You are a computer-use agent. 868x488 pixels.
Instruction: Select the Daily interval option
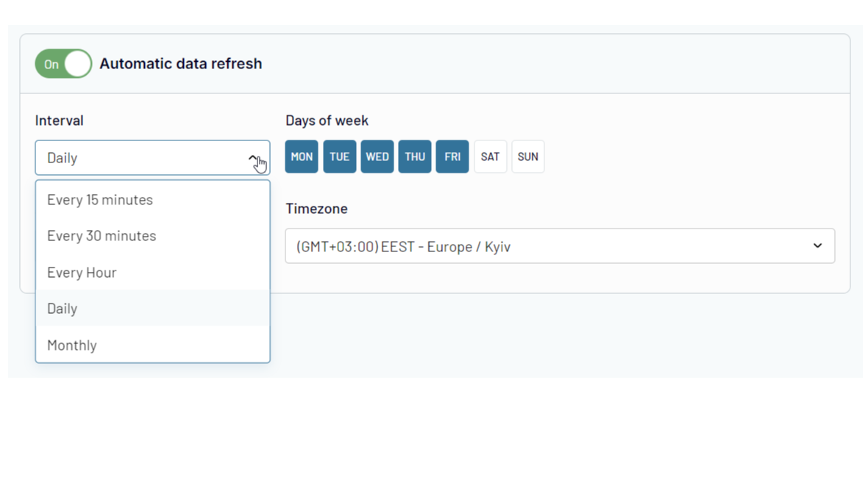pos(63,309)
